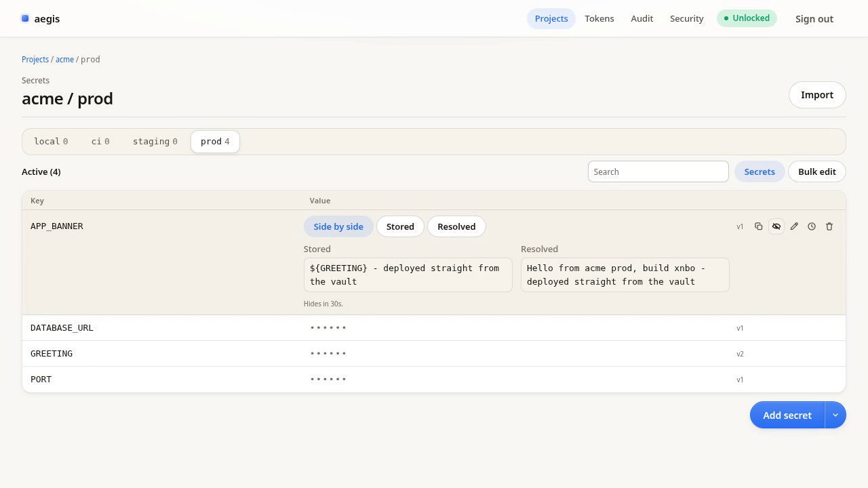Focus the Search secrets field

point(658,171)
